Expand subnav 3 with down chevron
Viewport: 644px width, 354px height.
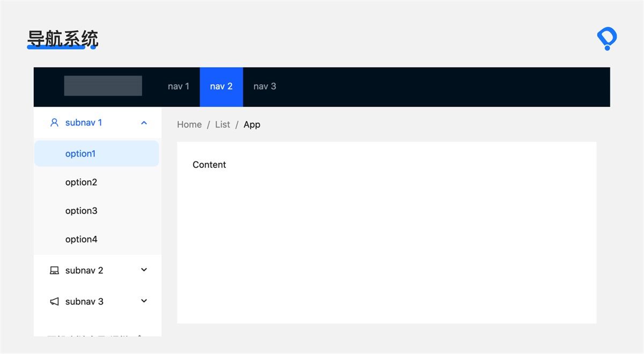(144, 301)
